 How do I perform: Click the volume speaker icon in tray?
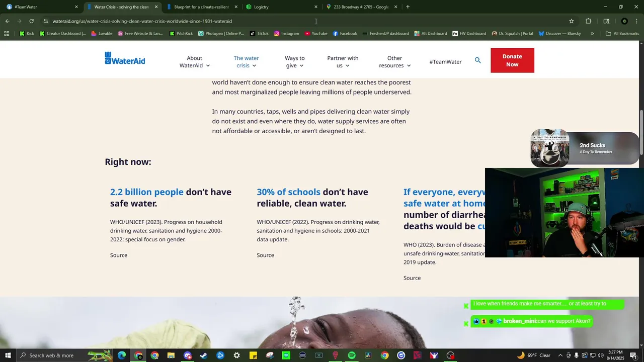[600, 355]
